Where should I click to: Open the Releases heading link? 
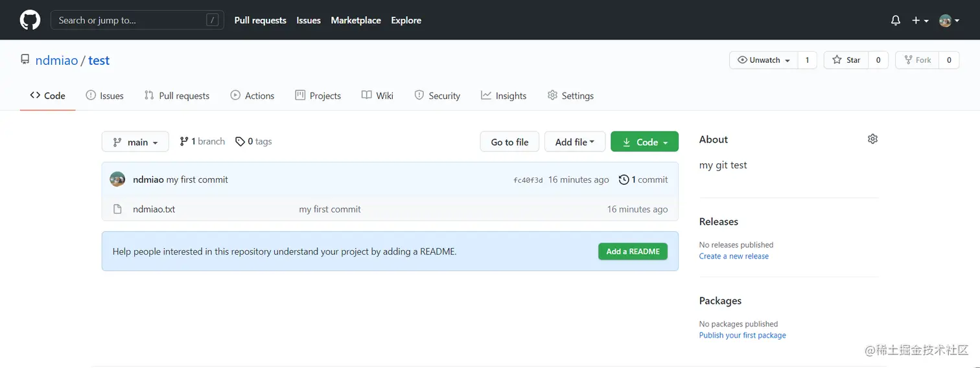[719, 222]
